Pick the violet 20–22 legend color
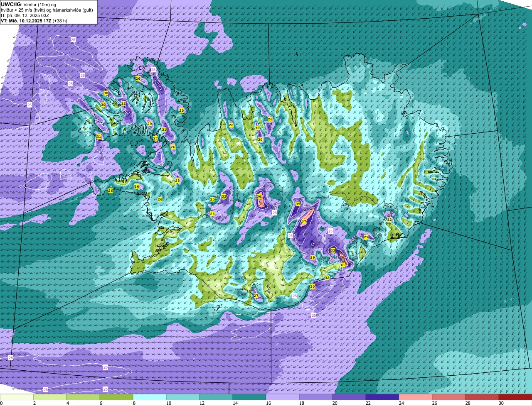 349,397
